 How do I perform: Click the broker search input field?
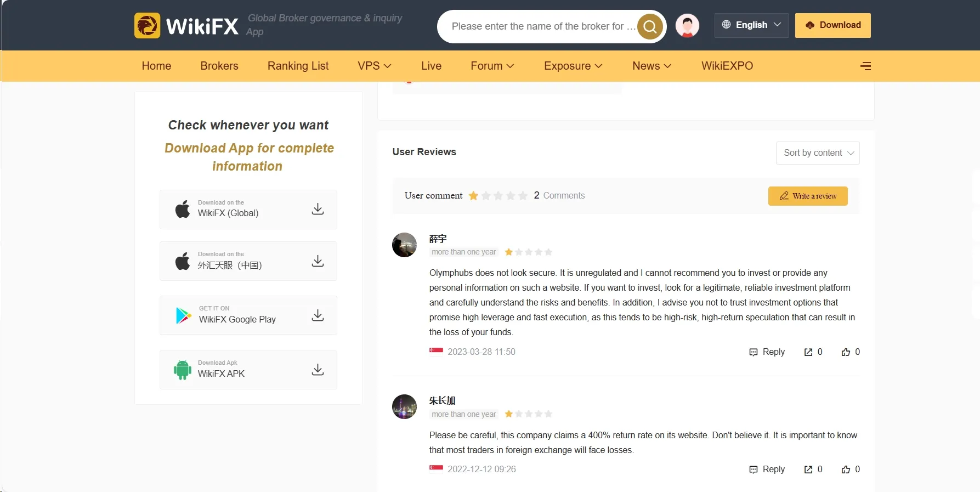click(x=543, y=26)
